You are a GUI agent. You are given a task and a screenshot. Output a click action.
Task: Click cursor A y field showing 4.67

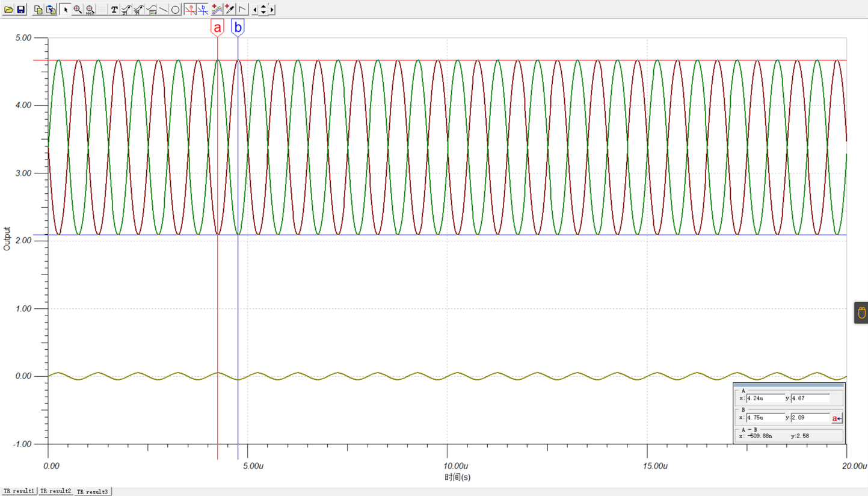810,398
